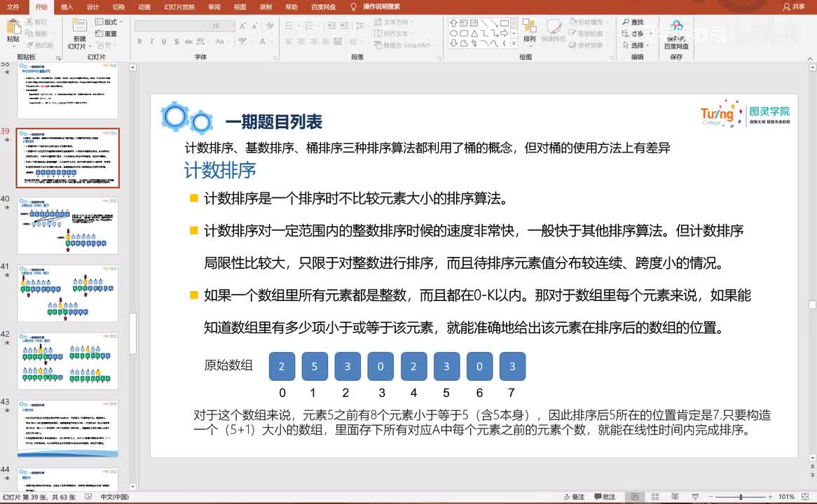Click the Decrease Font Size icon
Viewport: 817px width, 504px height.
click(x=255, y=25)
